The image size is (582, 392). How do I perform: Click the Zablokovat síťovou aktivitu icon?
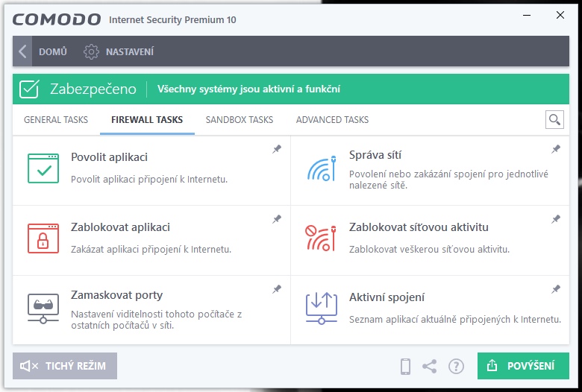[x=322, y=238]
